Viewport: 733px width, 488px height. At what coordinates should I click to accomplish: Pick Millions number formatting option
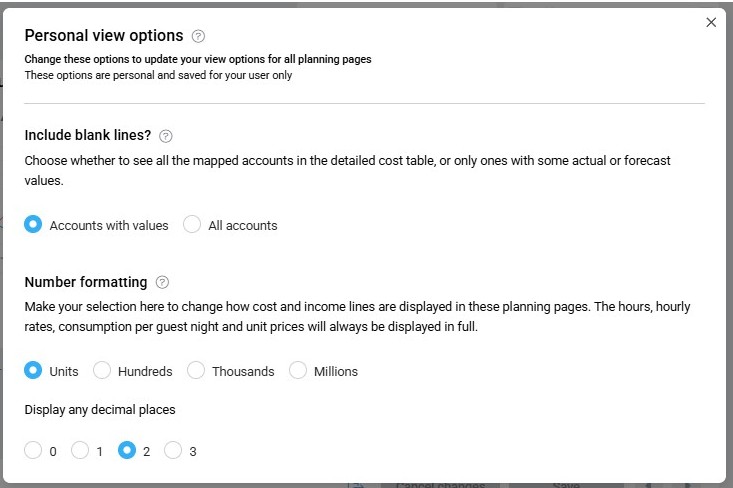coord(298,371)
